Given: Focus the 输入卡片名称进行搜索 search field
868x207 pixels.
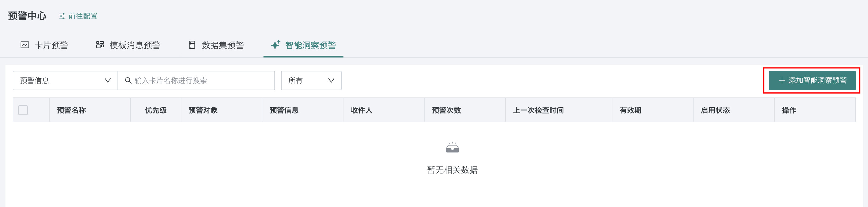Looking at the screenshot, I should point(202,80).
